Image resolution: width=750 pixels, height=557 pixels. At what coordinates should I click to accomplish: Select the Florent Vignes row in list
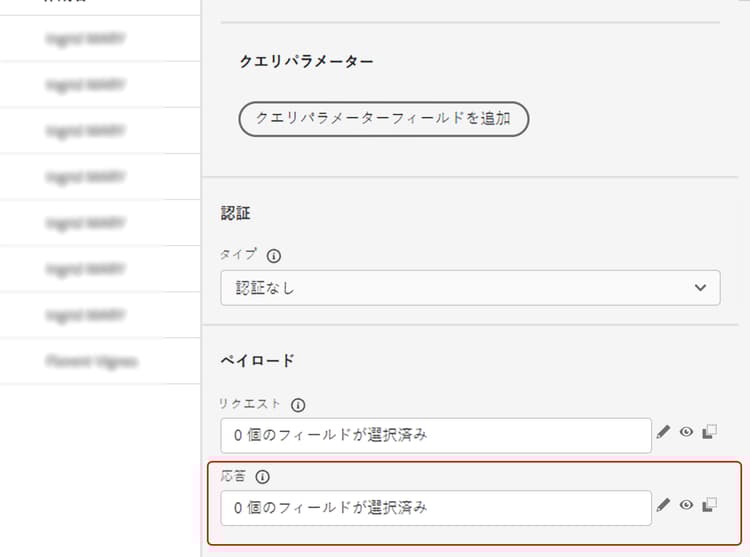click(x=91, y=361)
